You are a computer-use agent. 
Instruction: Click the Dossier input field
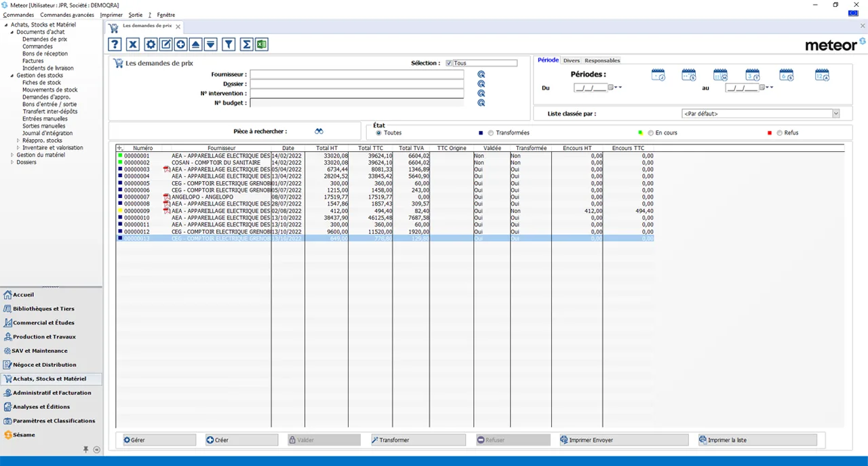point(357,84)
